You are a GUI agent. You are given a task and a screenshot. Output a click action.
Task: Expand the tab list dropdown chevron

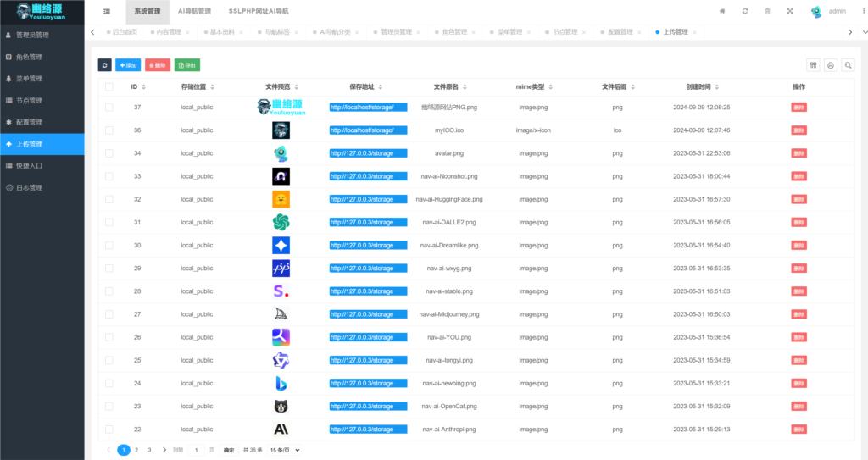[851, 32]
